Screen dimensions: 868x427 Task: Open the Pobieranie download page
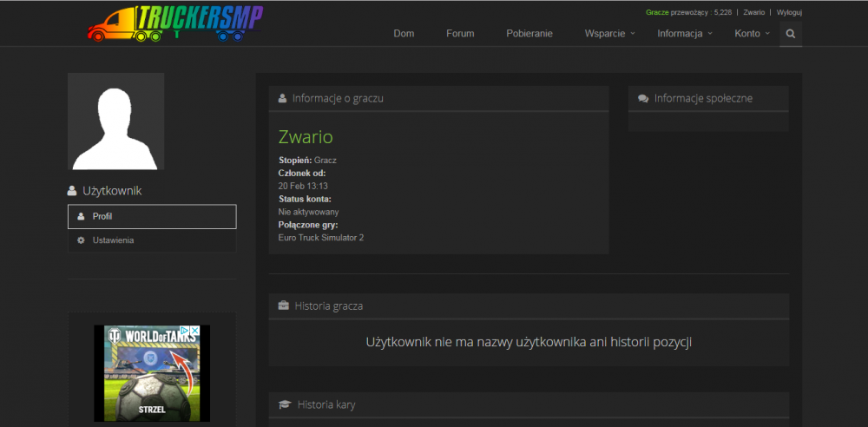tap(529, 34)
